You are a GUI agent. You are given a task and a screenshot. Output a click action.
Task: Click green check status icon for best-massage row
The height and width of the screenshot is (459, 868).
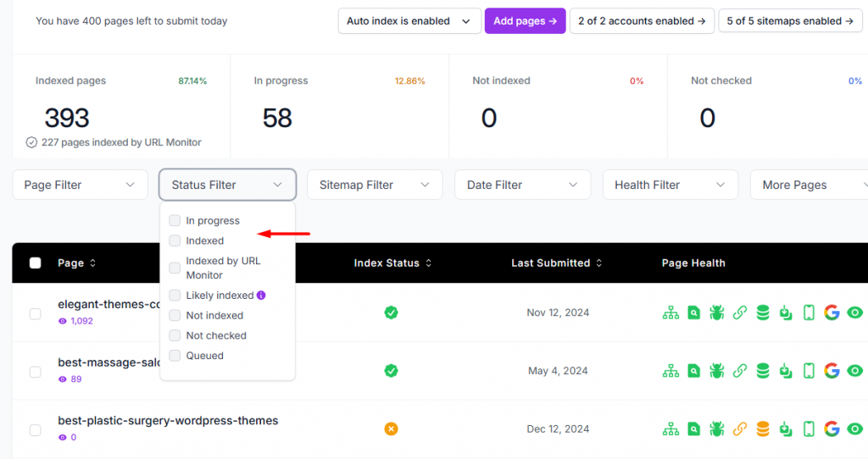tap(392, 371)
